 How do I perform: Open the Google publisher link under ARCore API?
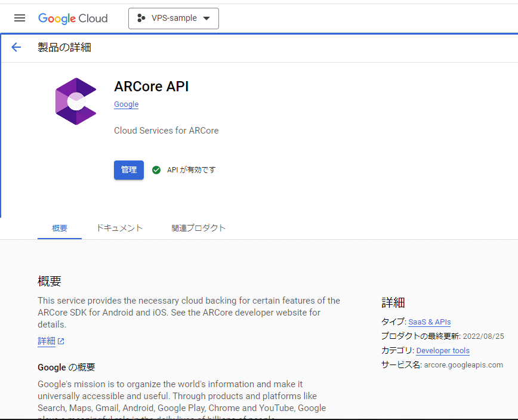tap(126, 104)
